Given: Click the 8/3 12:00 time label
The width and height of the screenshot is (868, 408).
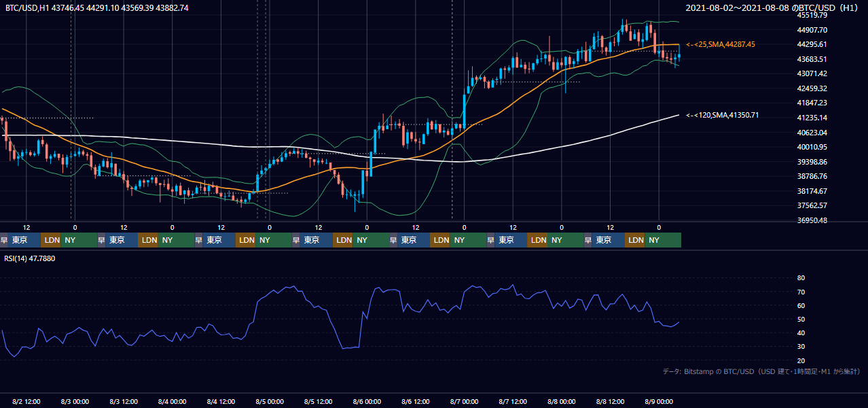Looking at the screenshot, I should 124,402.
